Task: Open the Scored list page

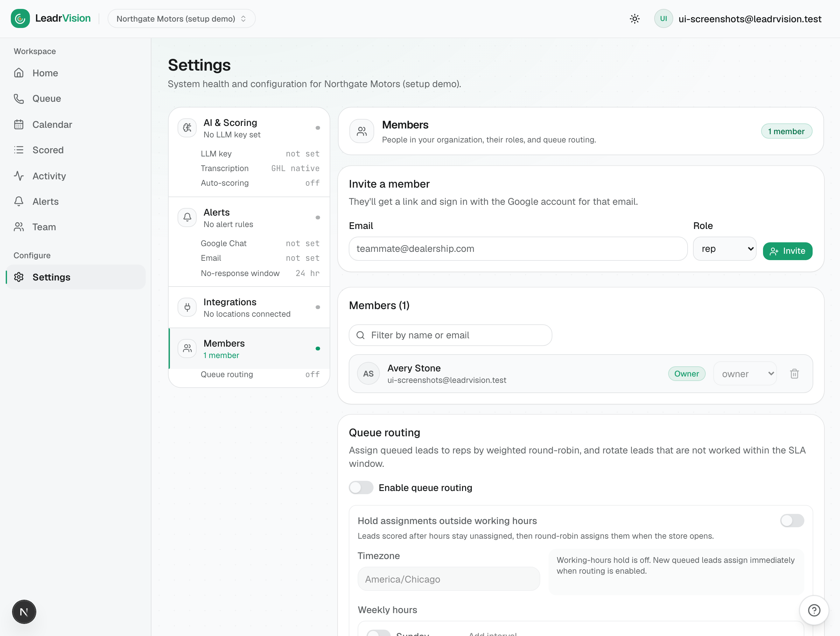Action: click(x=76, y=150)
